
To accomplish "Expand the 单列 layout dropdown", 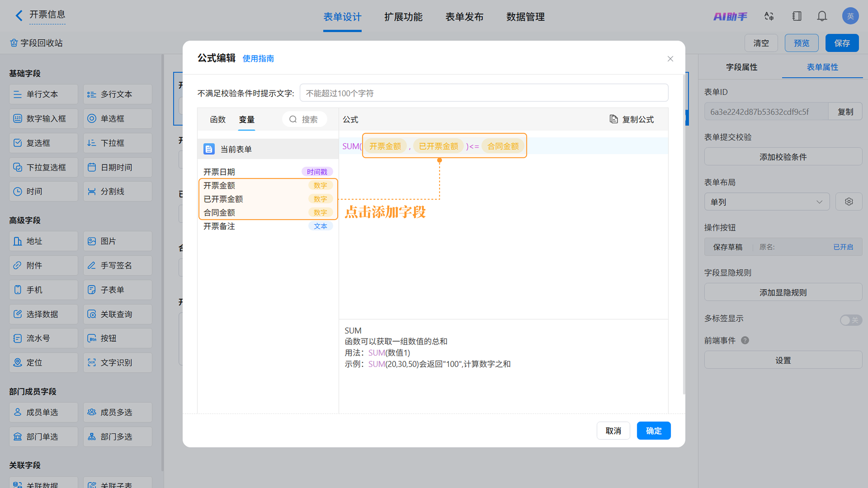I will [767, 202].
